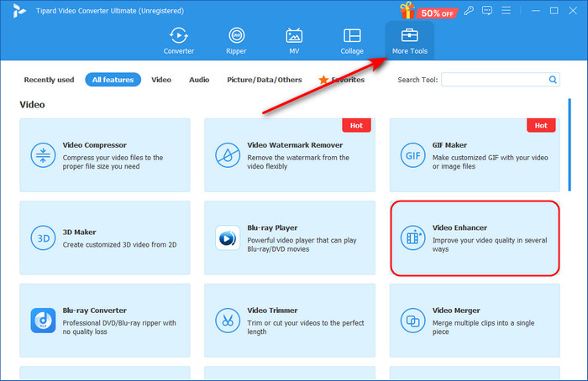Open Blu-ray Player title text
Screen dimensions: 588x381
tap(272, 227)
